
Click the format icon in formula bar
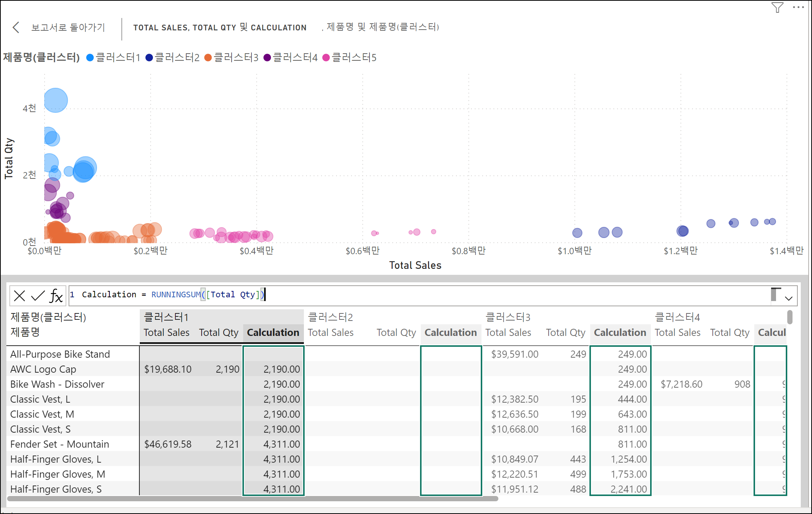pos(775,295)
